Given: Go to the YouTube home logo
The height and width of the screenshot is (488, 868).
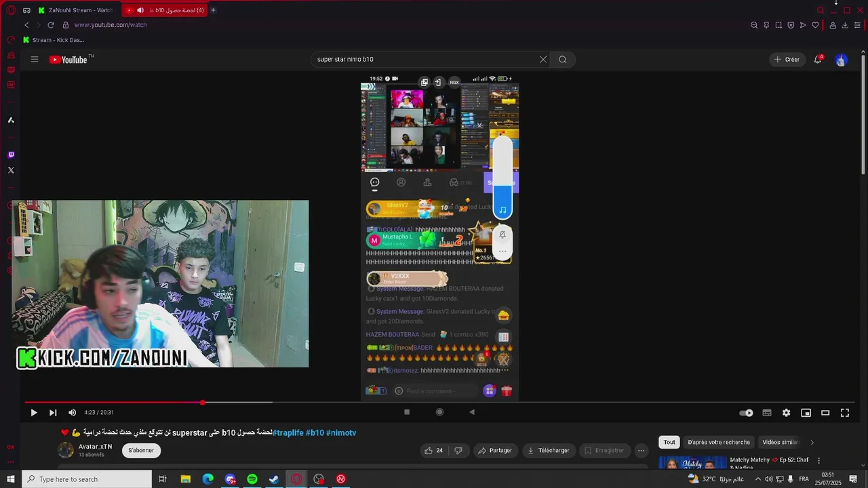Looking at the screenshot, I should tap(68, 60).
